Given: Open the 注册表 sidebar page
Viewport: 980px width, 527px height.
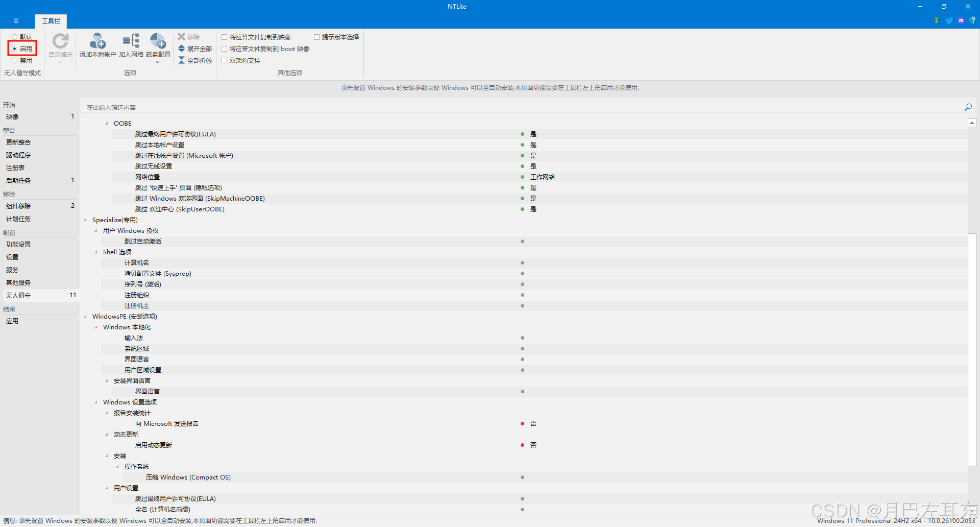Looking at the screenshot, I should [40, 168].
